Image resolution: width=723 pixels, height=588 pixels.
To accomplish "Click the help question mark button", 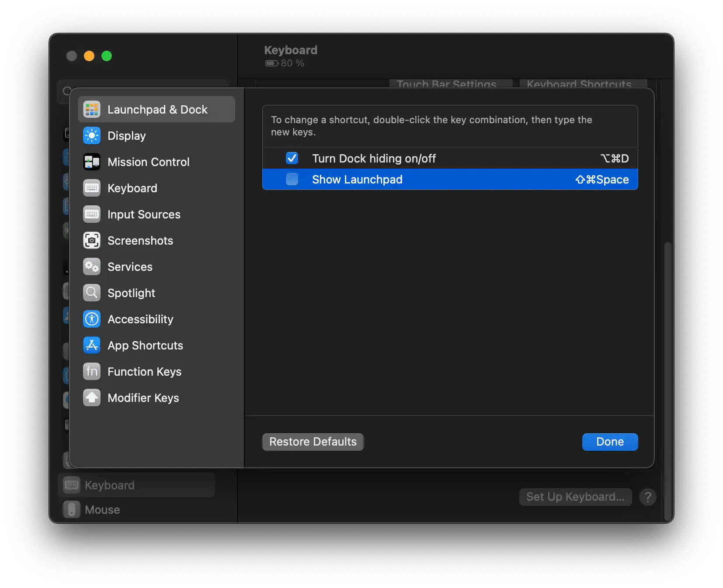I will click(x=648, y=497).
